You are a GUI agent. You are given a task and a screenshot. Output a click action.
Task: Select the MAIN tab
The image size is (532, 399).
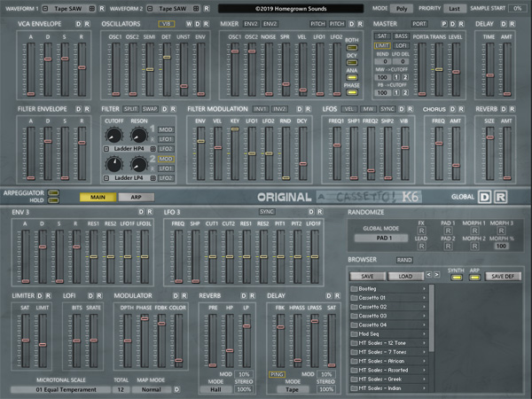(x=96, y=197)
